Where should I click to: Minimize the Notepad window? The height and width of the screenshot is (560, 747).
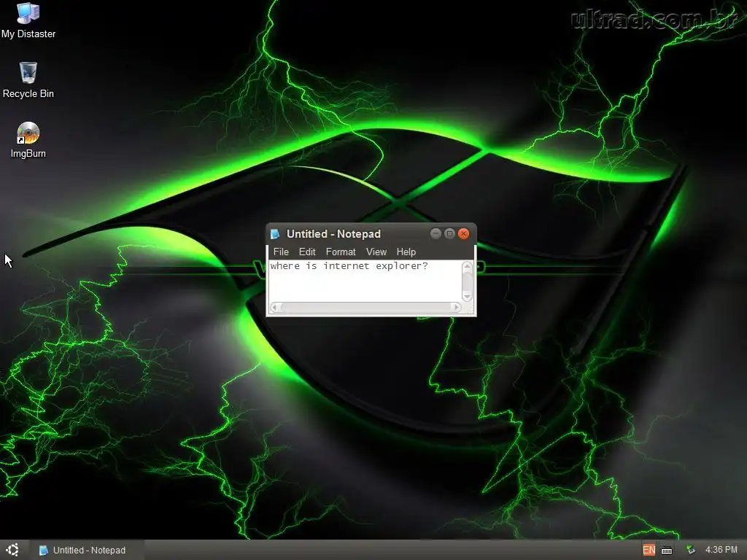tap(436, 233)
